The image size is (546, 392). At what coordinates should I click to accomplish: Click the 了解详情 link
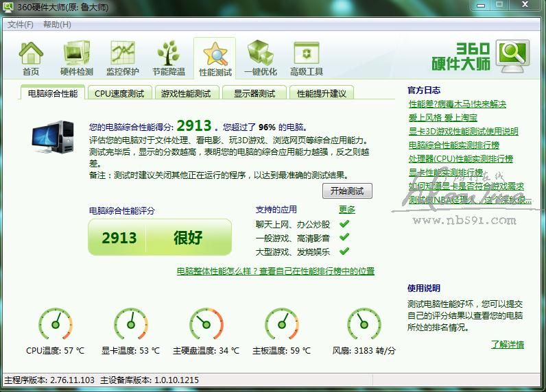(x=507, y=345)
